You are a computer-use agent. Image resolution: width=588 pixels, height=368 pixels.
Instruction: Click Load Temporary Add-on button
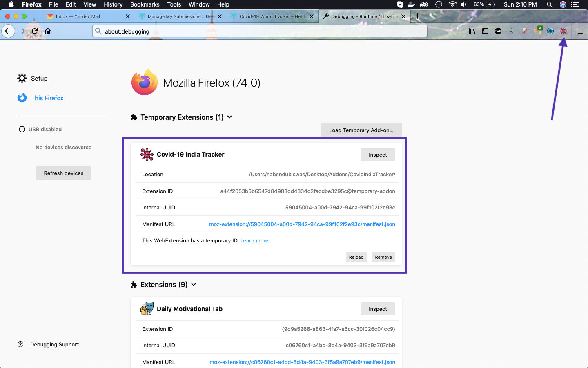(x=361, y=130)
